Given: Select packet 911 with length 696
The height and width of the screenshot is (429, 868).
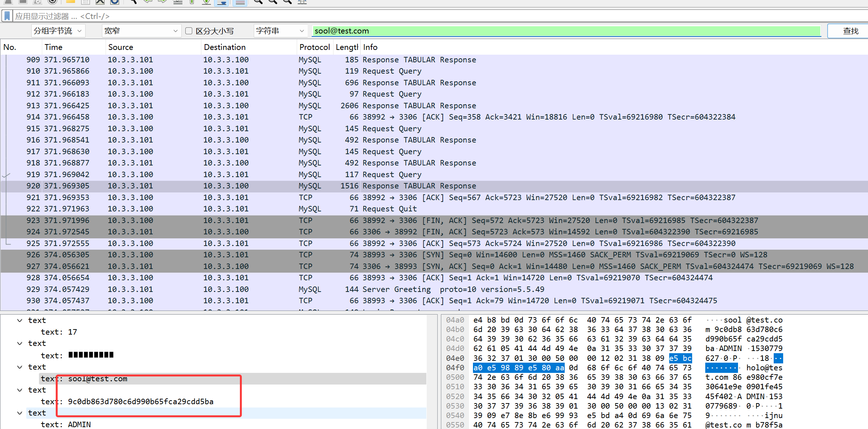Looking at the screenshot, I should coord(434,83).
